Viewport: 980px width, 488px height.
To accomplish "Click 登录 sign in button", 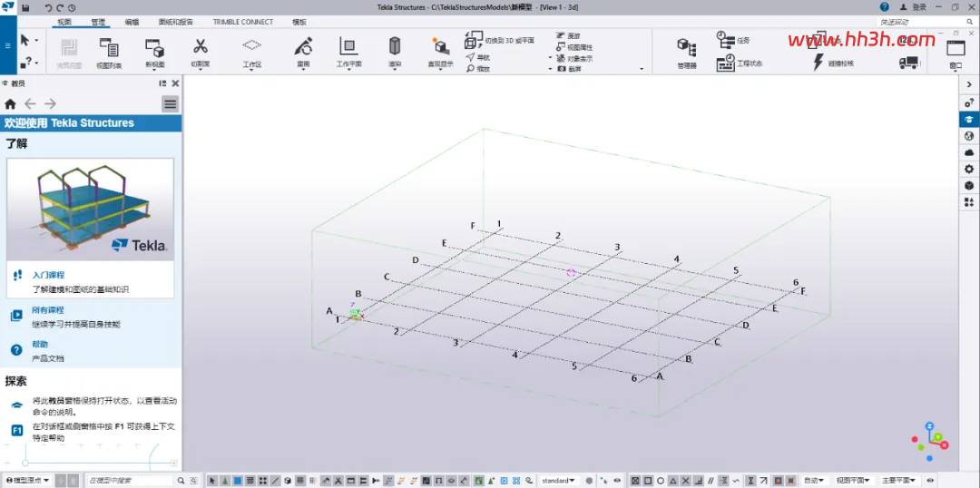I will point(914,7).
